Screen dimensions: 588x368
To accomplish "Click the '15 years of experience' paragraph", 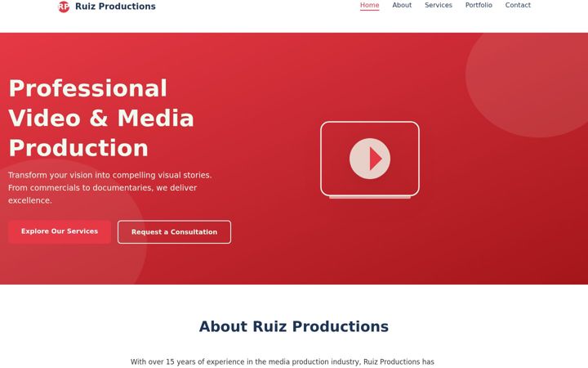I will coord(283,362).
